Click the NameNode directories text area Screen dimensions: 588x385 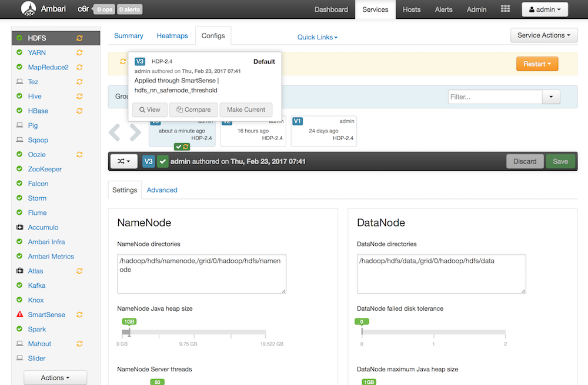tap(202, 274)
